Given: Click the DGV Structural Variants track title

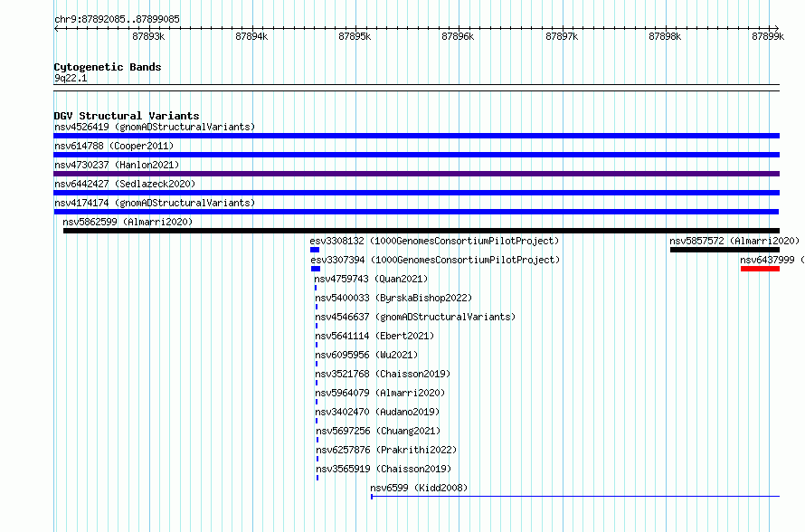Looking at the screenshot, I should 127,116.
